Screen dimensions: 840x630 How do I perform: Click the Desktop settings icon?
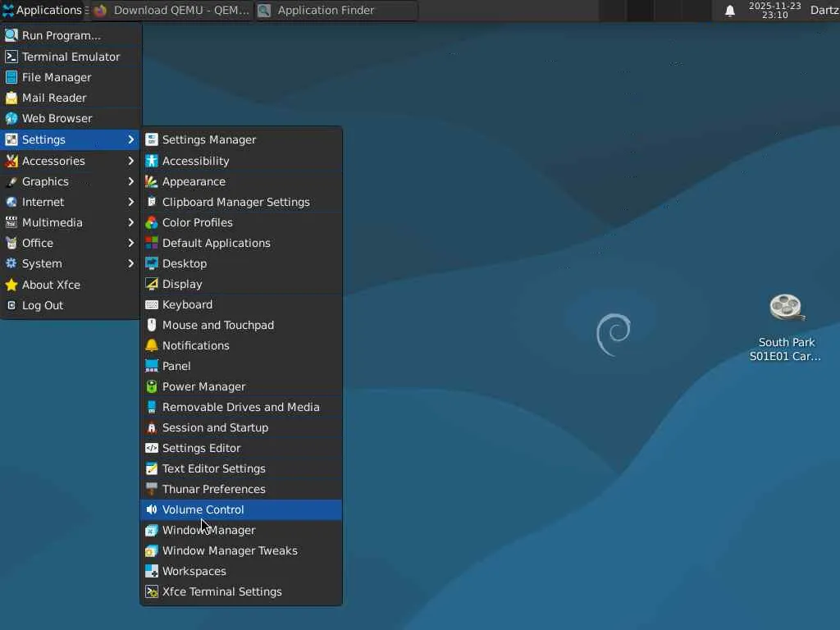(x=152, y=263)
